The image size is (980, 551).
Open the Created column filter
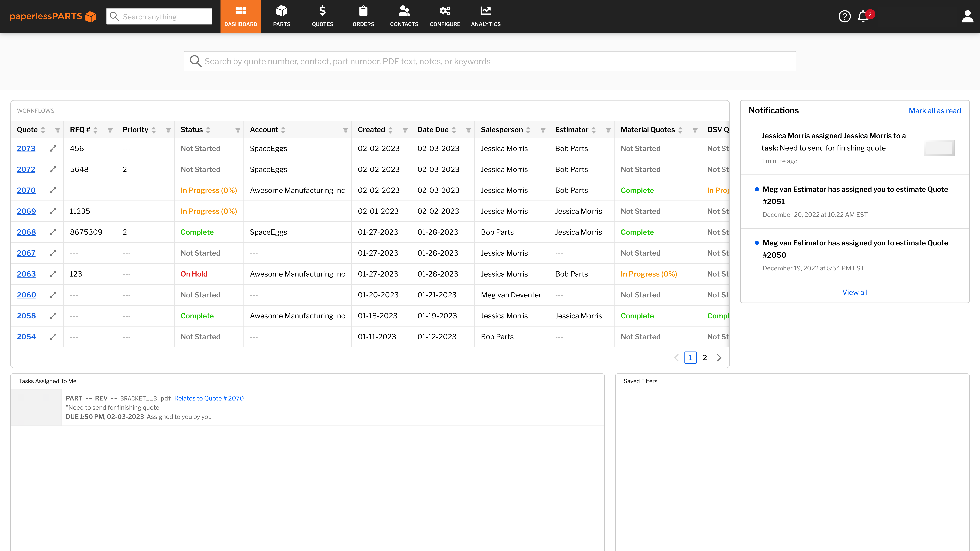point(405,130)
